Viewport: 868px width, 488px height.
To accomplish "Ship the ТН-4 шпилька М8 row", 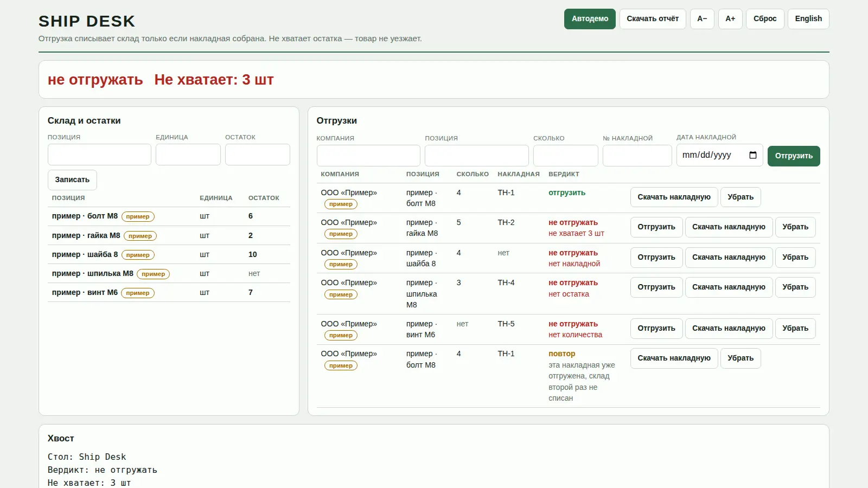I will click(x=656, y=287).
